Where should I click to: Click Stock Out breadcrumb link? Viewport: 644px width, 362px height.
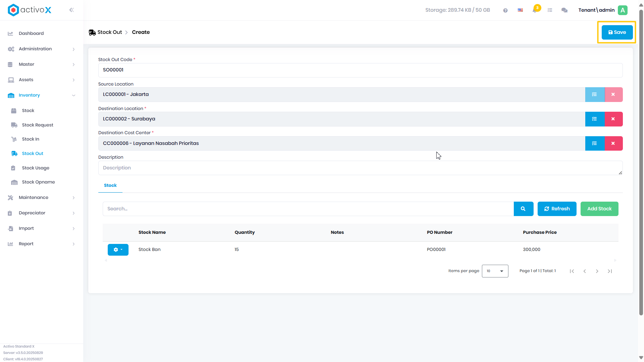click(109, 32)
